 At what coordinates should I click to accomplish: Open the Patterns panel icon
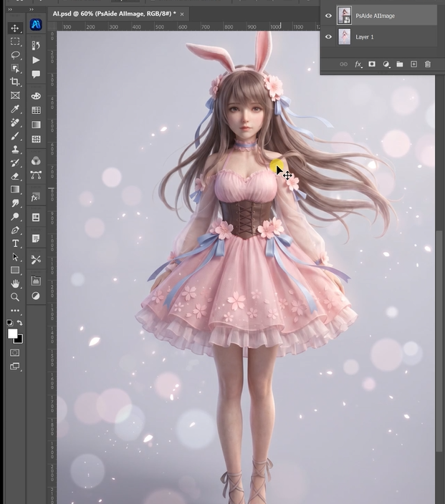(x=36, y=139)
